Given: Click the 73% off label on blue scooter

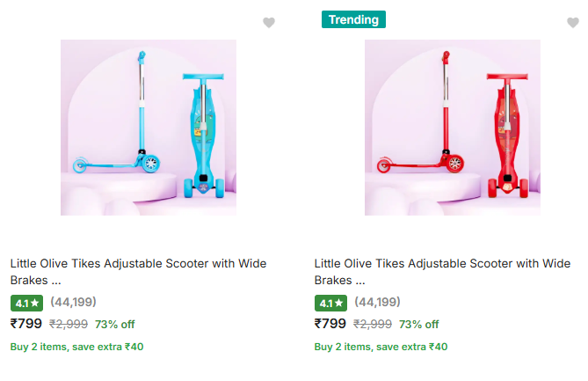Looking at the screenshot, I should 114,324.
